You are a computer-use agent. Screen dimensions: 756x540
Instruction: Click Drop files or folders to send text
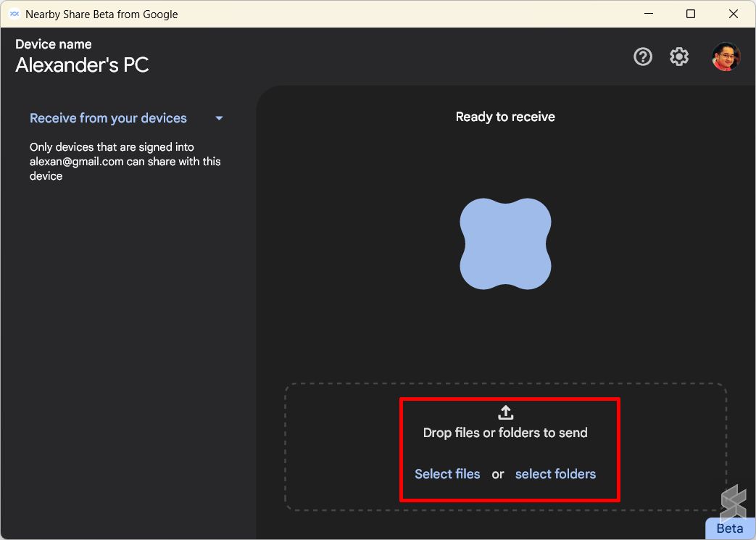pos(505,432)
